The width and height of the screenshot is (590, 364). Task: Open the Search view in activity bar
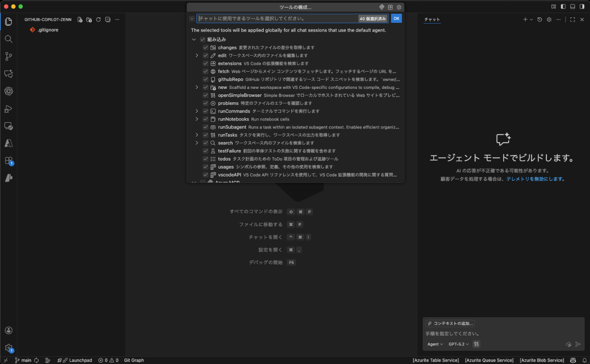pos(8,39)
